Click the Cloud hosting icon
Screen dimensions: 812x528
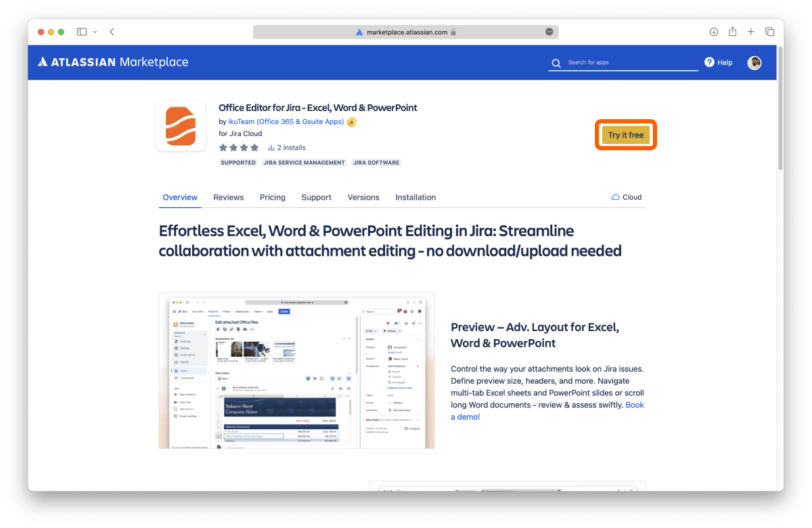click(x=615, y=197)
